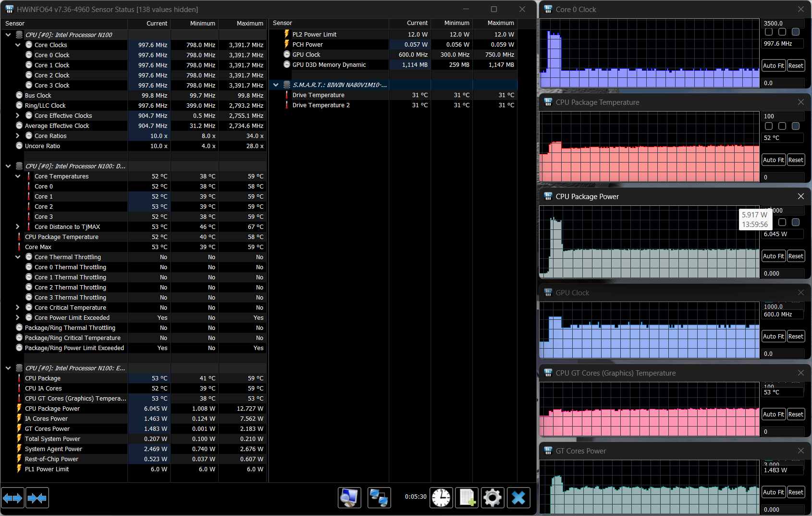
Task: Expand the Core Effective Clocks node
Action: (x=18, y=115)
